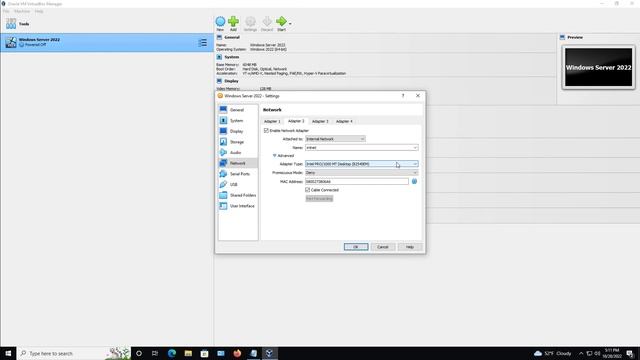The image size is (640, 360).
Task: Open the Attached to dropdown
Action: [x=335, y=139]
